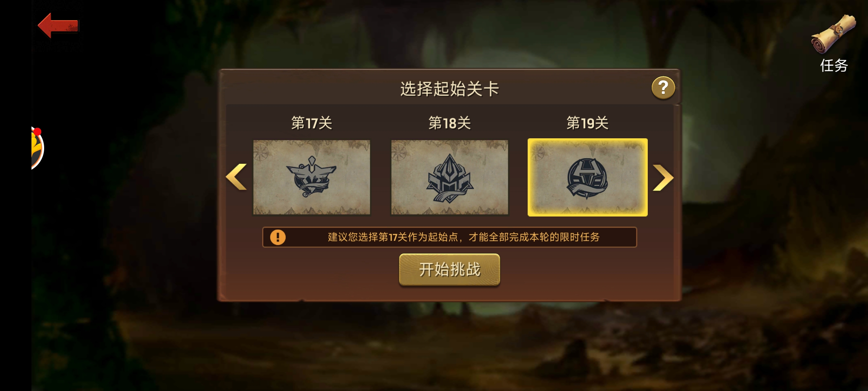Click the crown emblem in the 第17关 card

pos(311,176)
